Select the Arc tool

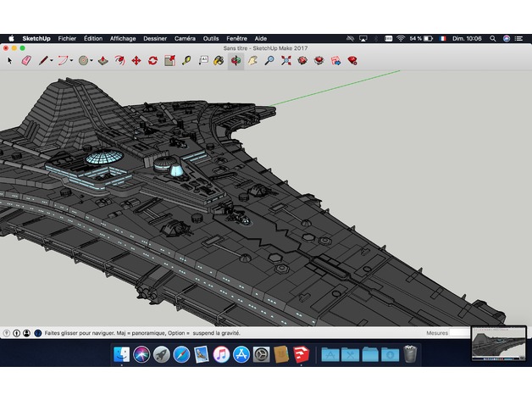click(x=63, y=61)
